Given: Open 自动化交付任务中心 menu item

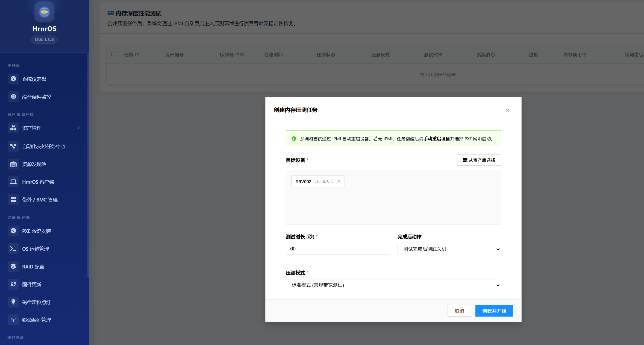Looking at the screenshot, I should pos(44,146).
